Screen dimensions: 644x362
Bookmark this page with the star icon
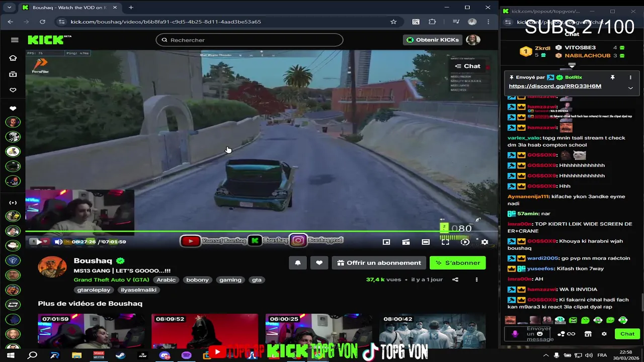tap(393, 22)
